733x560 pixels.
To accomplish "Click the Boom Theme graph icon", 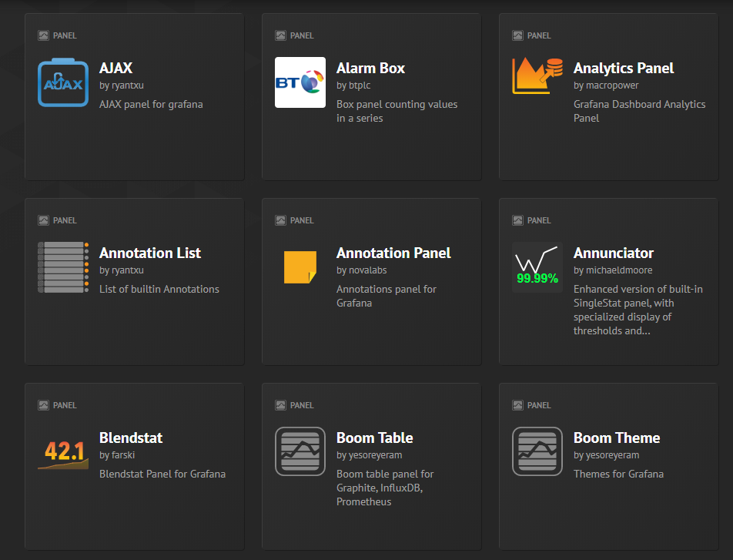I will [537, 451].
